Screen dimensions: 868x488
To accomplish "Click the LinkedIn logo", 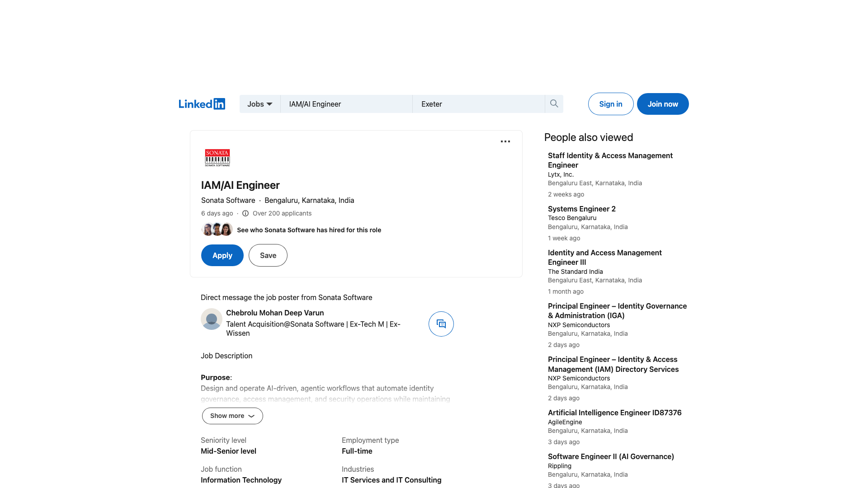I will coord(202,104).
